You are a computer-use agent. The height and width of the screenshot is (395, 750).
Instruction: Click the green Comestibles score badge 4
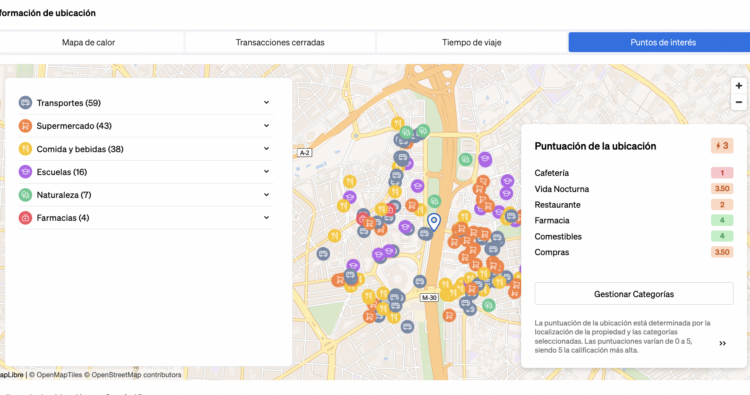[722, 236]
